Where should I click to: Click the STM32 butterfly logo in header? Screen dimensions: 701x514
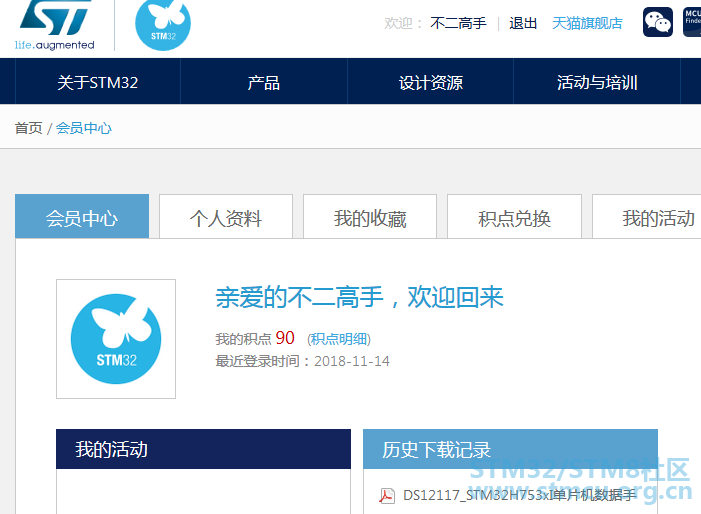[x=163, y=25]
